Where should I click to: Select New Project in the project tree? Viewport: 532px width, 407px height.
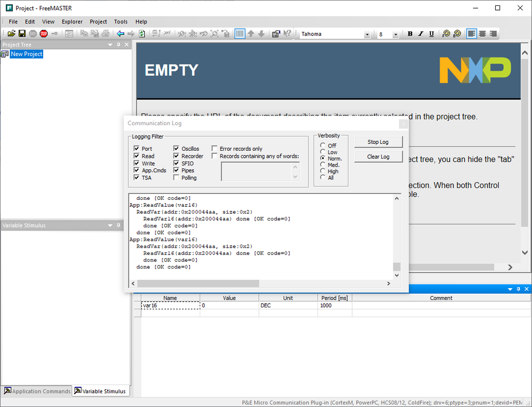click(x=27, y=54)
